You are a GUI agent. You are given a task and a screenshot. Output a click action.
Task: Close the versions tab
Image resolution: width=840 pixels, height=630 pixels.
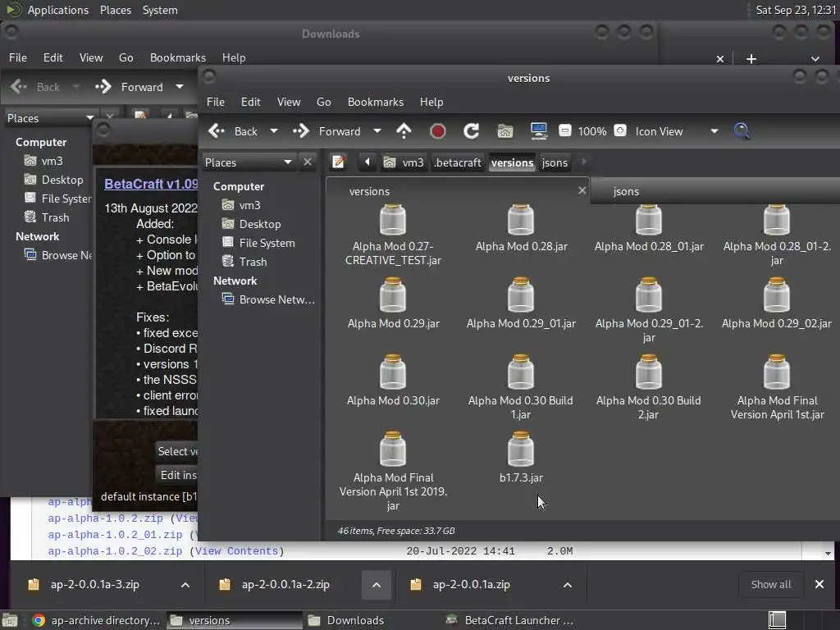pyautogui.click(x=582, y=190)
